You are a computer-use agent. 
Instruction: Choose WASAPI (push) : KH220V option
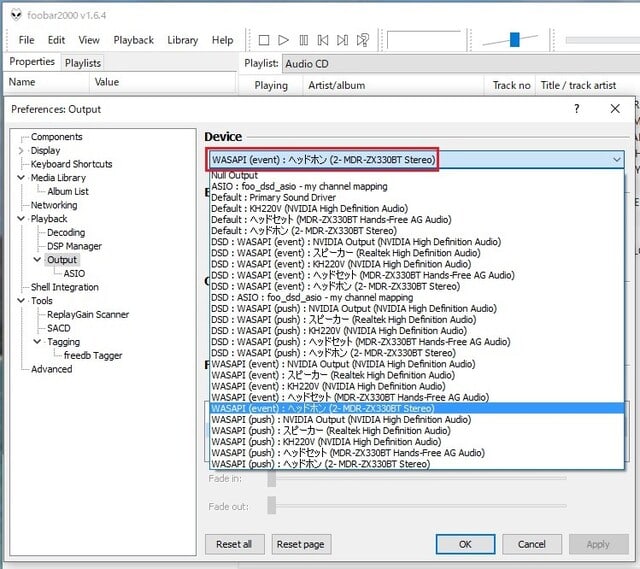click(x=416, y=442)
